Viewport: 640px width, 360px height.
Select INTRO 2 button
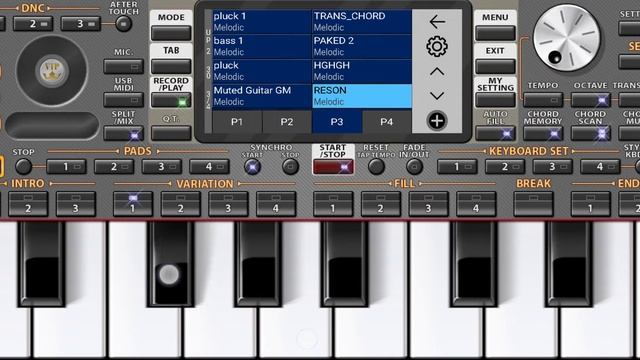click(x=28, y=204)
